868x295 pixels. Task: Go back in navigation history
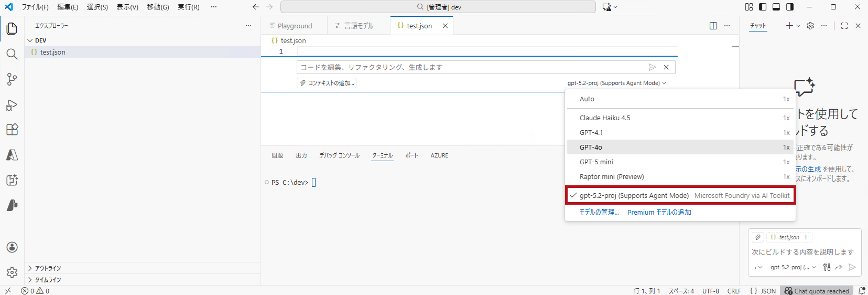click(x=256, y=7)
